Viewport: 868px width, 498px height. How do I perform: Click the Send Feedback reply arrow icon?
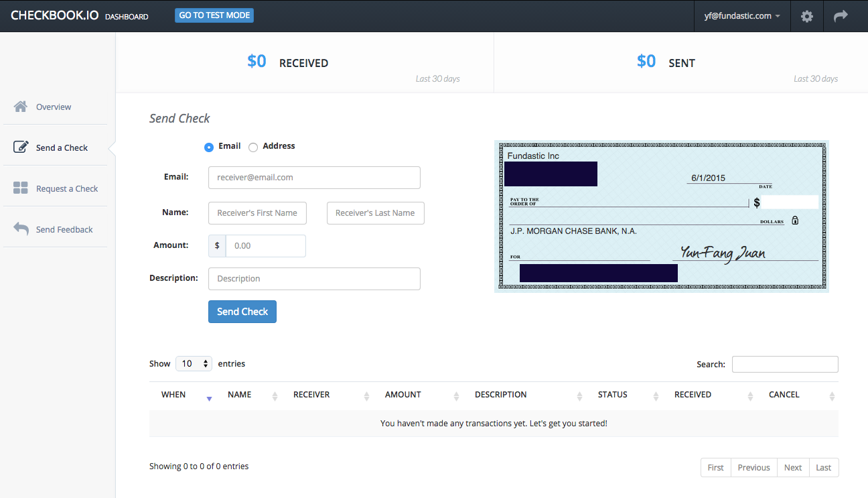point(21,229)
